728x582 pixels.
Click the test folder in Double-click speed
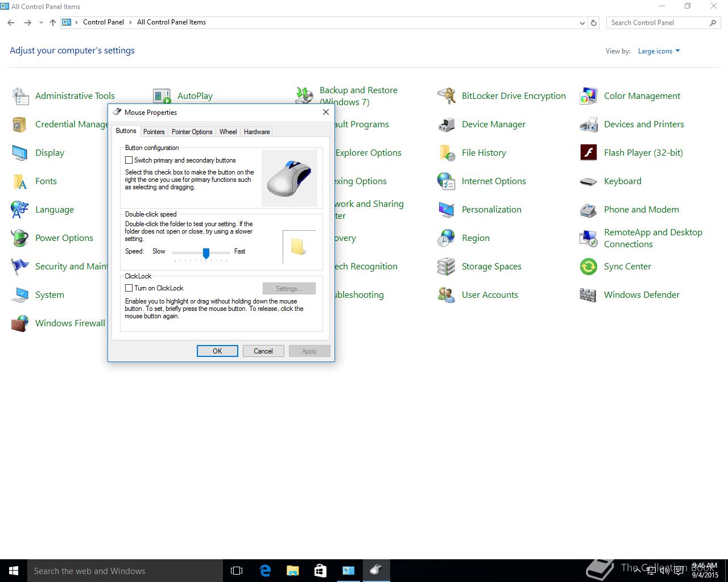[298, 246]
